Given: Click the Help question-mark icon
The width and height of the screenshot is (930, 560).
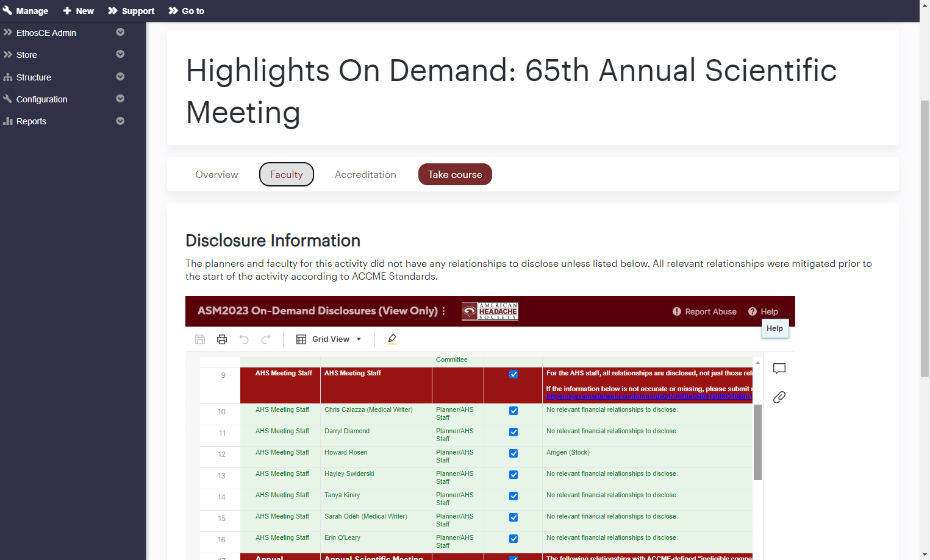Looking at the screenshot, I should 753,311.
